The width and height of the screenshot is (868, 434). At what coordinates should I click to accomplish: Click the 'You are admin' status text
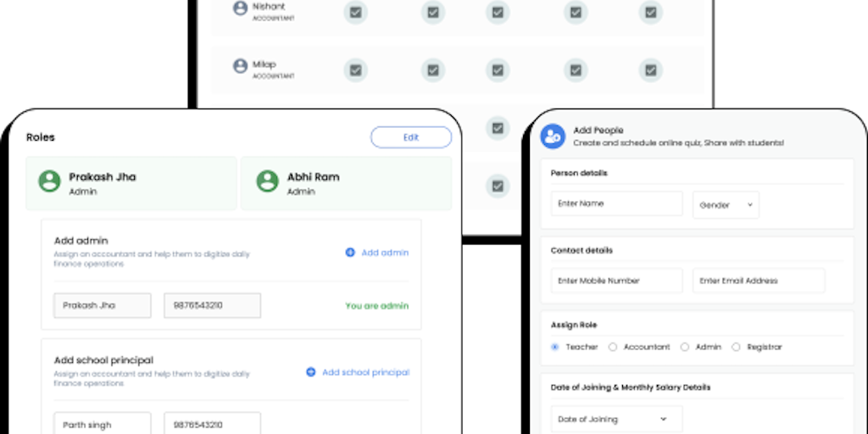tap(377, 305)
